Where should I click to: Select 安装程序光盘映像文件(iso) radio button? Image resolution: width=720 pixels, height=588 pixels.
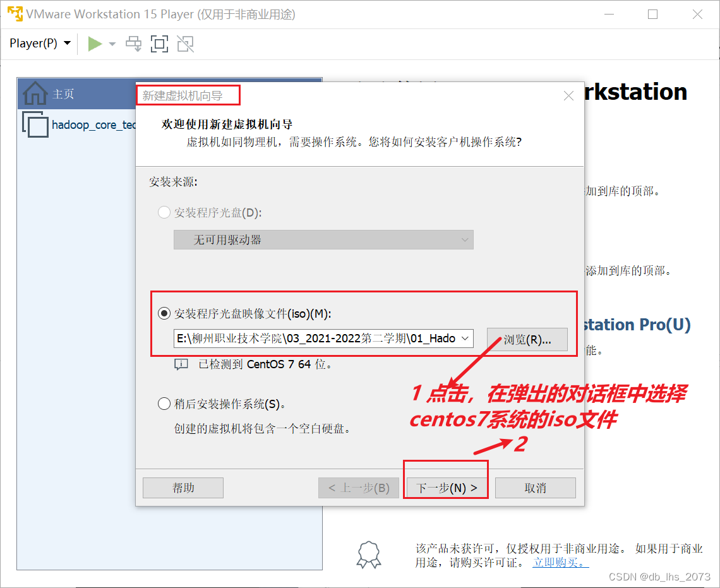[x=164, y=313]
